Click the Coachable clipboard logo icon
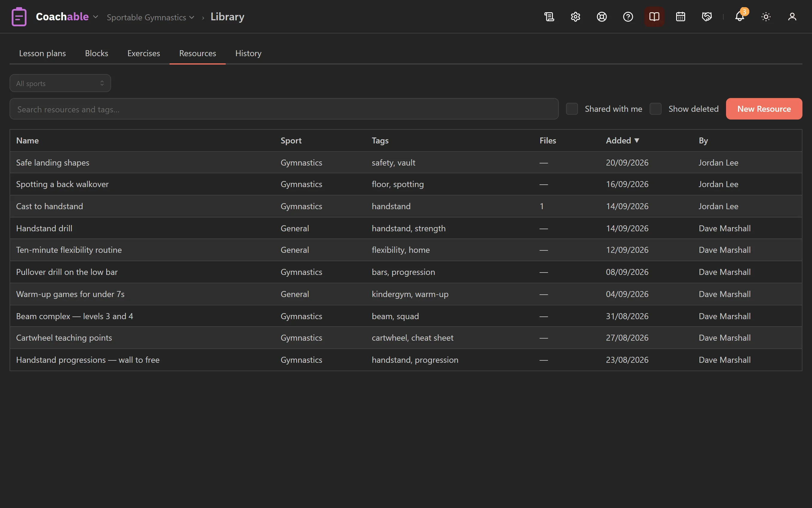The image size is (812, 508). click(19, 16)
